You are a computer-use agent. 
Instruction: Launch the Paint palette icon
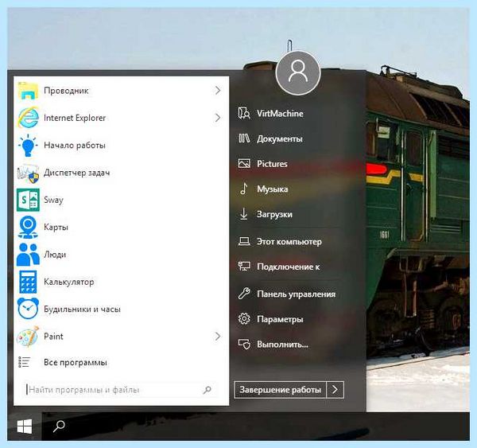tap(28, 337)
